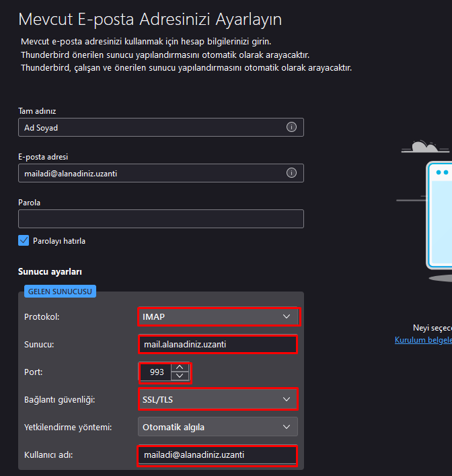Click the Kullanıcı adı field
Viewport: 452px width, 476px height.
click(x=218, y=454)
